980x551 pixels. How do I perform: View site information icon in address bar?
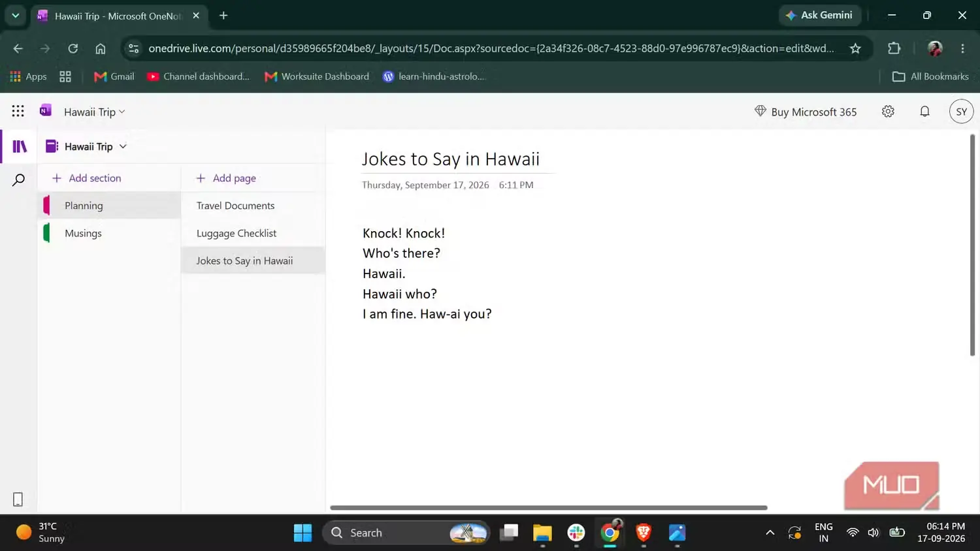coord(134,48)
